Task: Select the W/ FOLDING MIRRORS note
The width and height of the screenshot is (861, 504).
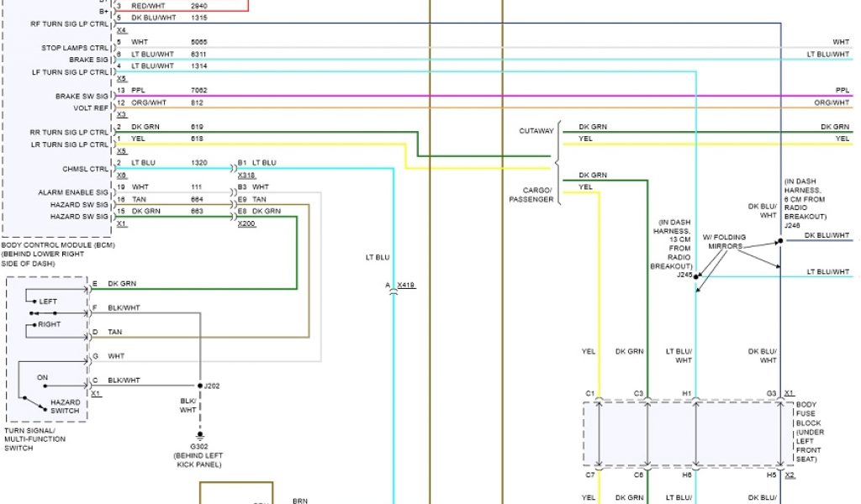Action: click(x=722, y=242)
